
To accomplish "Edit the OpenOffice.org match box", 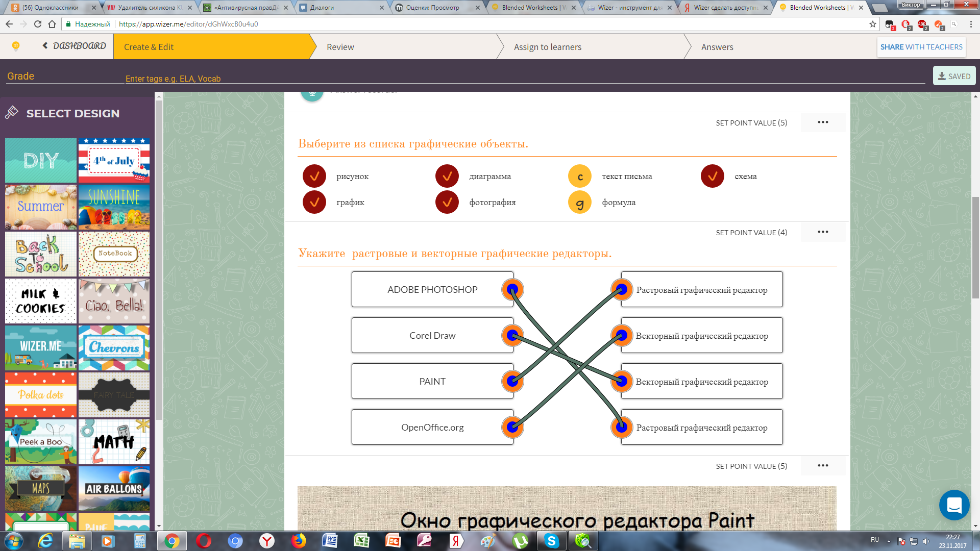I will (x=432, y=427).
